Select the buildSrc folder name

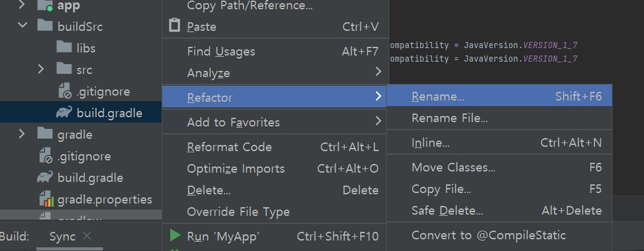pos(80,27)
